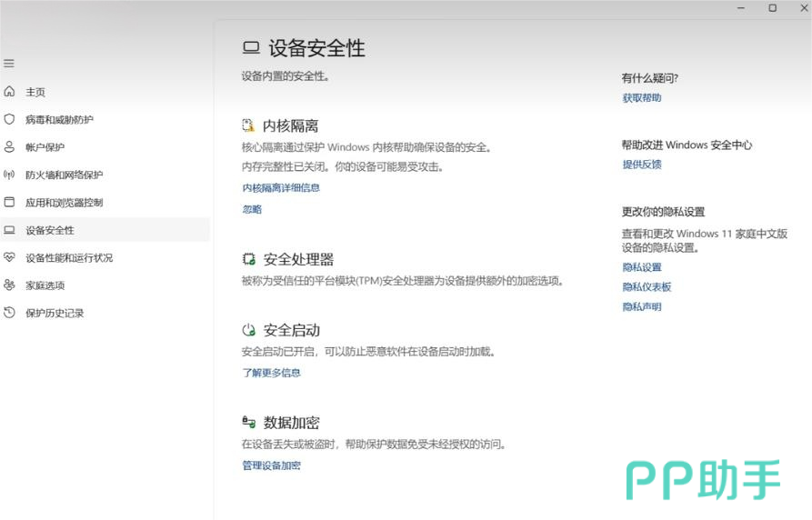Click the 获取帮助 help link
The height and width of the screenshot is (520, 812).
642,98
